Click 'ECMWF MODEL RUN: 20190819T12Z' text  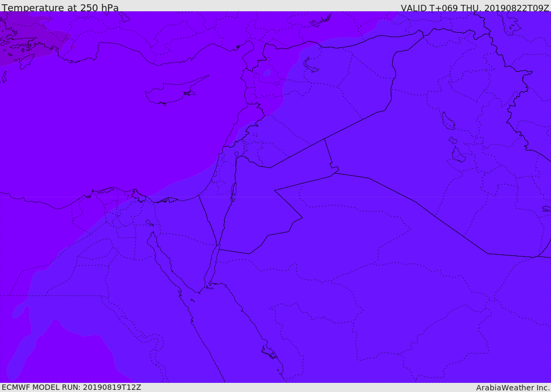pyautogui.click(x=72, y=388)
